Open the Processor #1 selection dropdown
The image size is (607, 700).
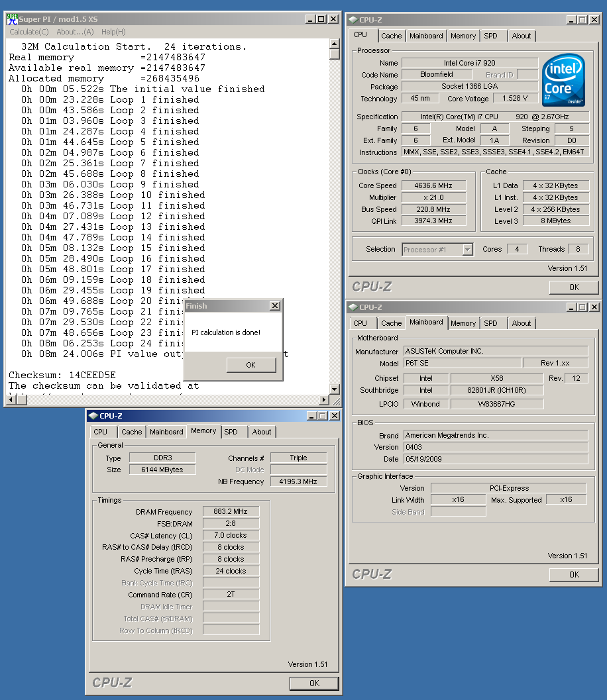pyautogui.click(x=468, y=250)
